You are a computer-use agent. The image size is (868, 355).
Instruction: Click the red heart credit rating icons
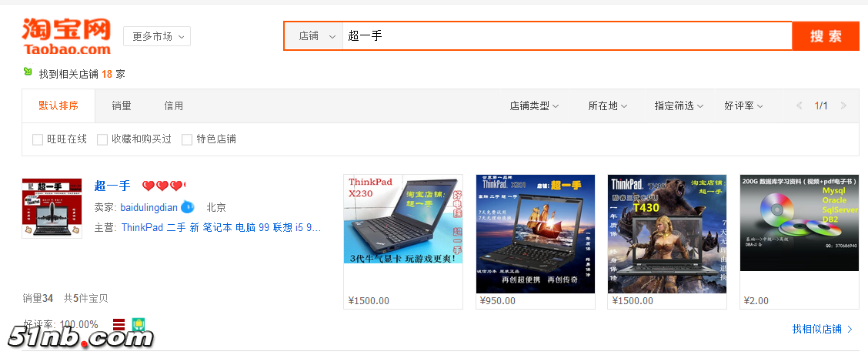pyautogui.click(x=163, y=186)
